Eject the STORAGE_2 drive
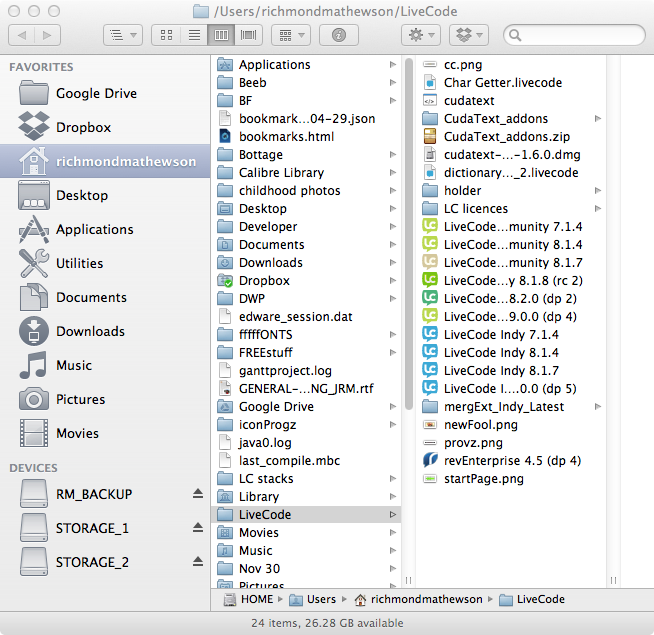Screen dimensions: 654x635 (x=198, y=562)
